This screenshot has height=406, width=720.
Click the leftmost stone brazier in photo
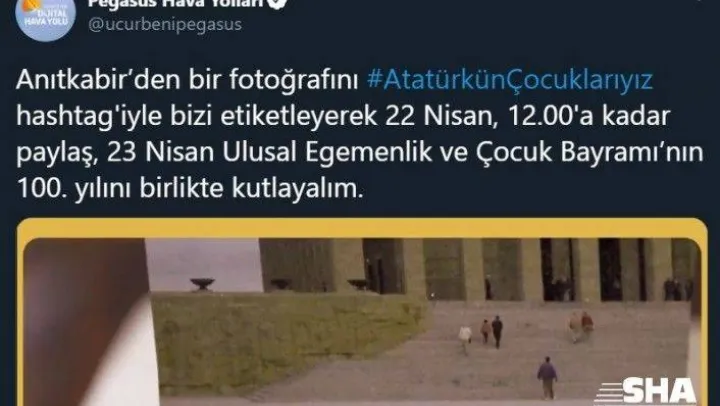[x=202, y=283]
